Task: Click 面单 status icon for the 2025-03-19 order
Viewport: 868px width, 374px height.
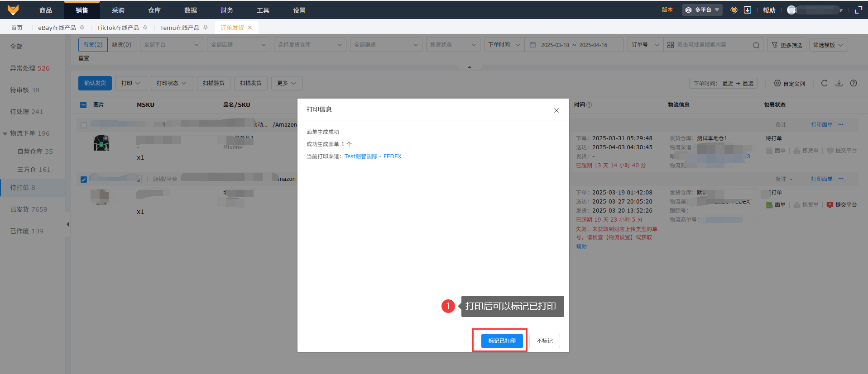Action: (x=769, y=205)
